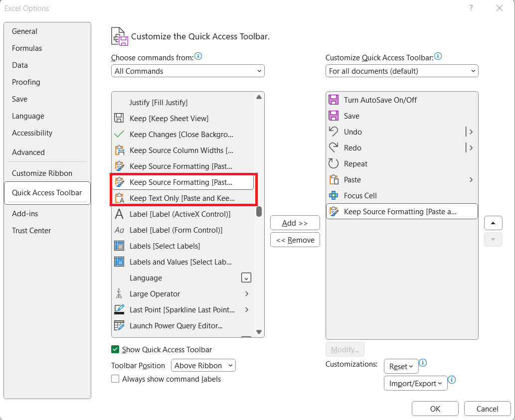Click the command list scroll up arrow
The height and width of the screenshot is (420, 515).
pos(259,97)
